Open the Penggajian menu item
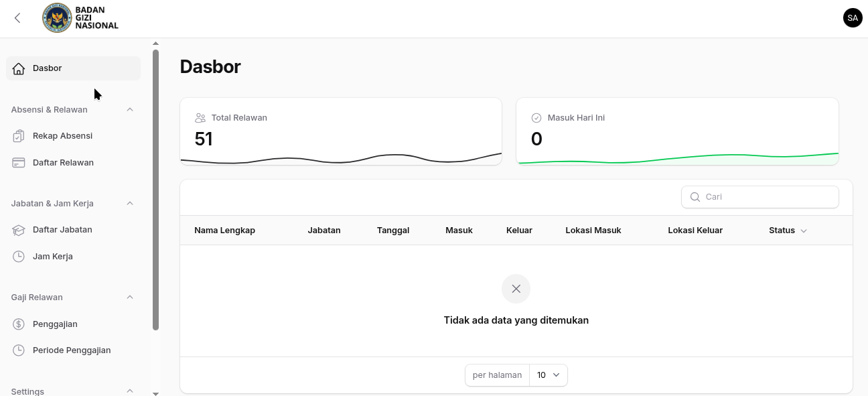Viewport: 868px width, 396px height. click(x=74, y=324)
